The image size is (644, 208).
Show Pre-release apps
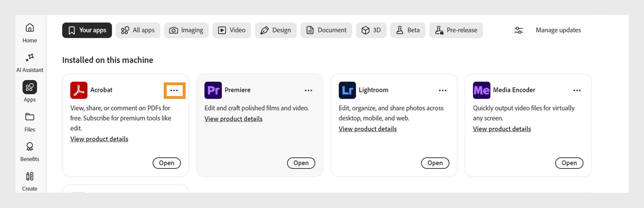click(456, 30)
